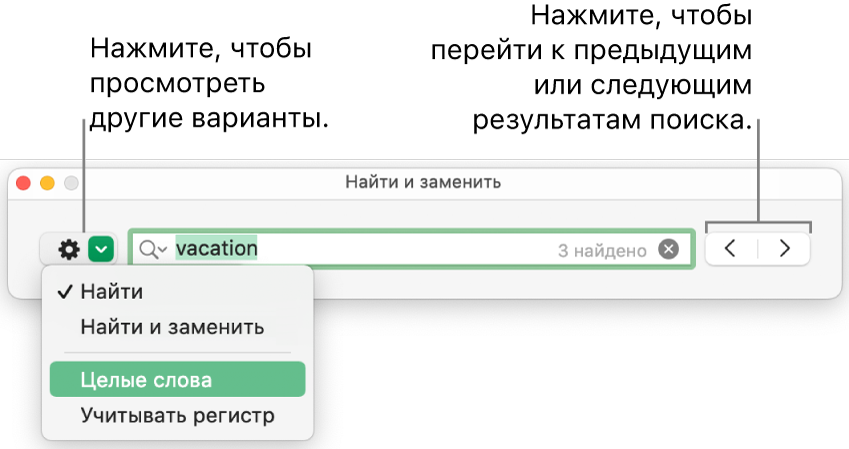Close the "Найти и заменить" window
This screenshot has height=449, width=849.
[x=25, y=184]
